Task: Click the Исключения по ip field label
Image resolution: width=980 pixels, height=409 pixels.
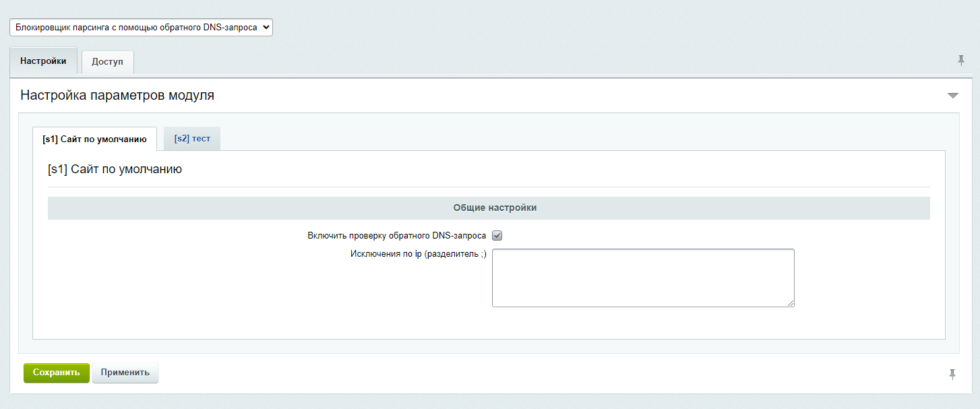Action: coord(418,254)
